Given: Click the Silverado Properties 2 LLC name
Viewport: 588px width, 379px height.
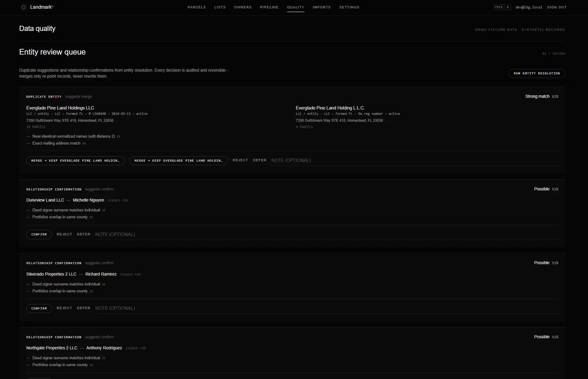Looking at the screenshot, I should point(51,274).
